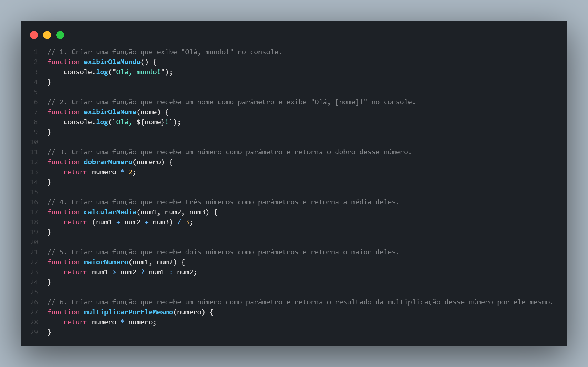
Task: Click the divisor 3 on line 18
Action: [187, 222]
